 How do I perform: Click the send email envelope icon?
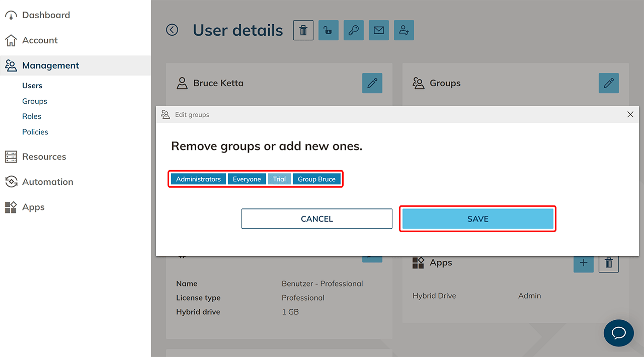coord(379,30)
